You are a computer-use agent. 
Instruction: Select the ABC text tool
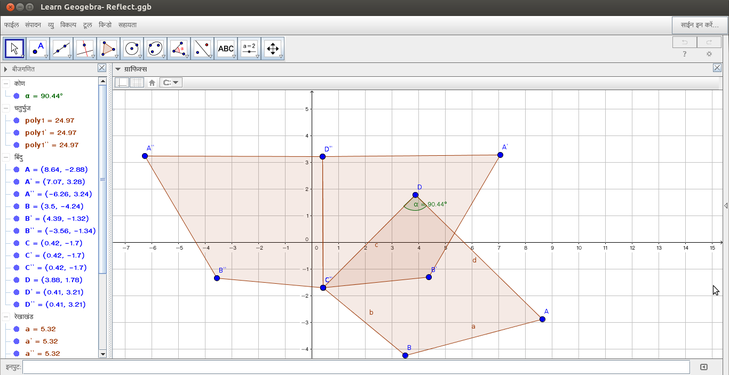point(226,48)
